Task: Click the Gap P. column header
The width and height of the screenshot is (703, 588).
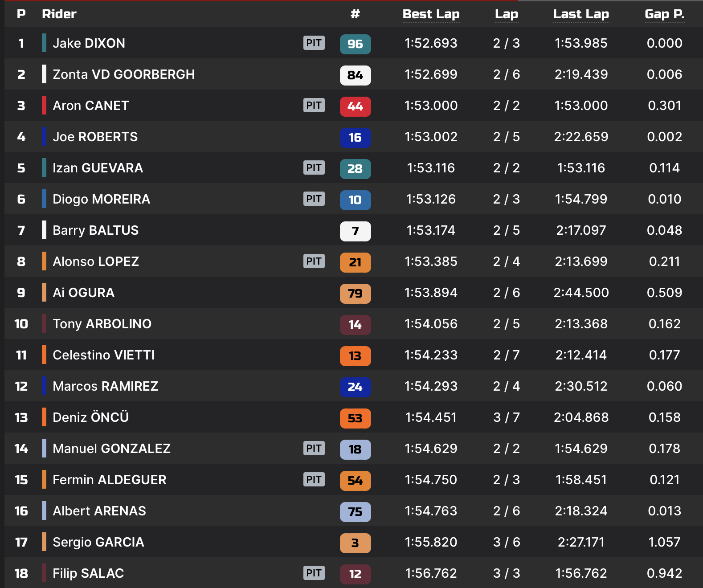Action: (x=664, y=14)
